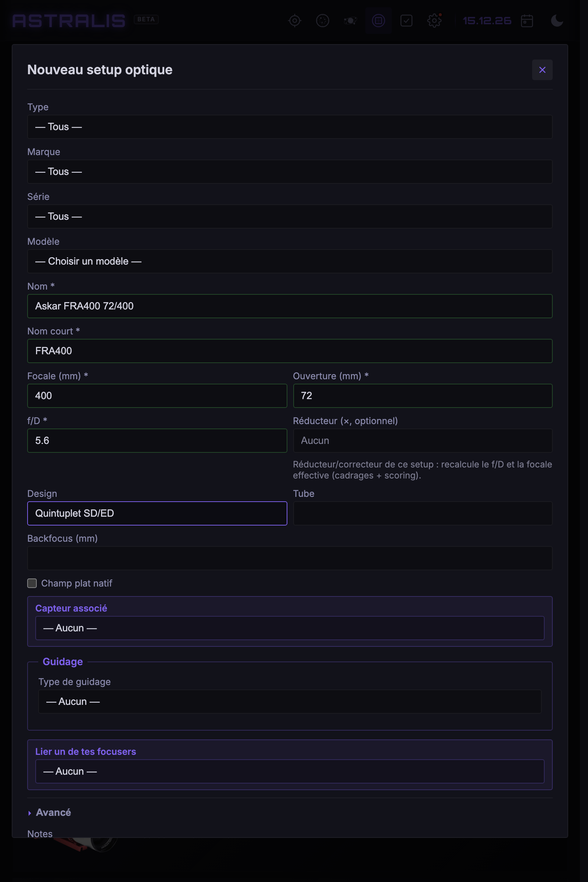Click the checkmark tasks icon in header

pyautogui.click(x=406, y=21)
